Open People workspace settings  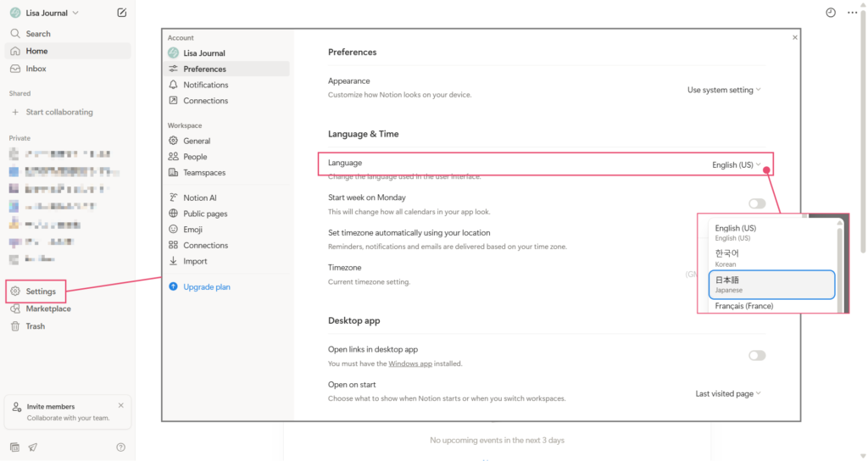227,157
